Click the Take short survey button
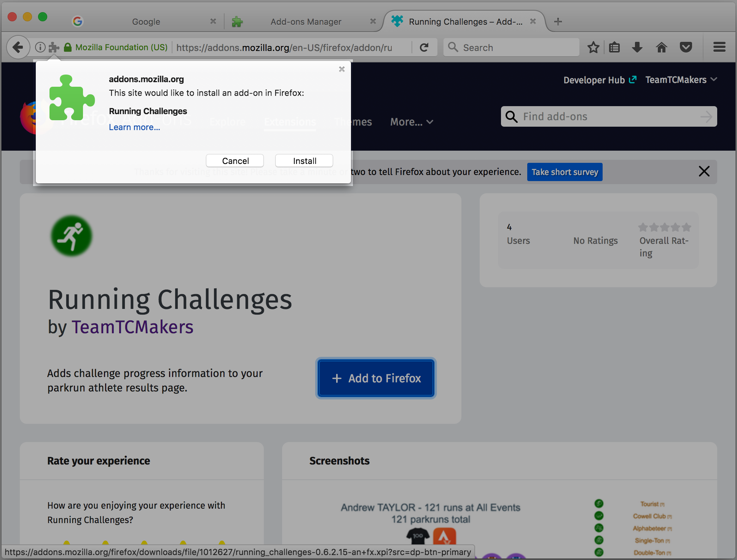This screenshot has width=737, height=560. click(x=565, y=172)
